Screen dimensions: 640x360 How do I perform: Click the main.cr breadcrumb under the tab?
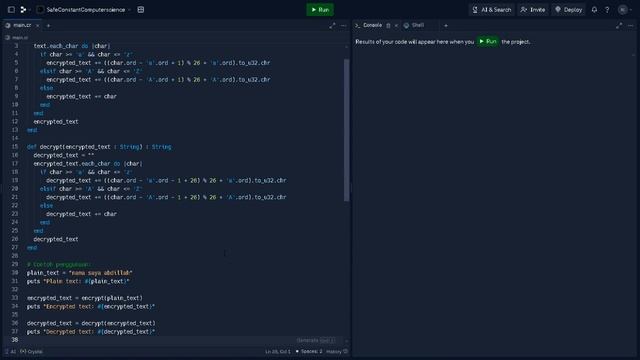17,38
